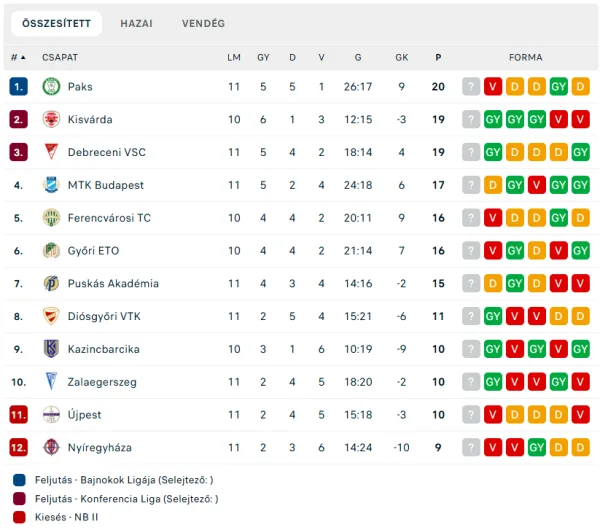Click the Győri ETO club logo
This screenshot has height=530, width=600.
[51, 251]
